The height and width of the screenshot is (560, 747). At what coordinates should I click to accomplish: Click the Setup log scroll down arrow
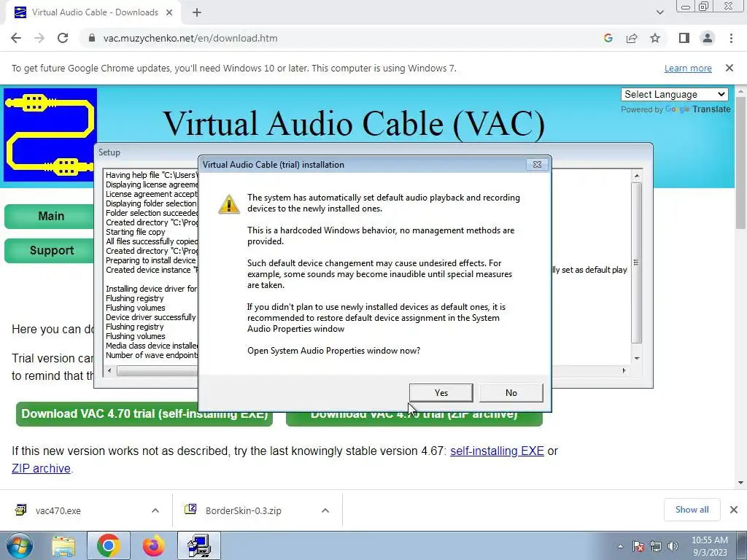pos(636,359)
